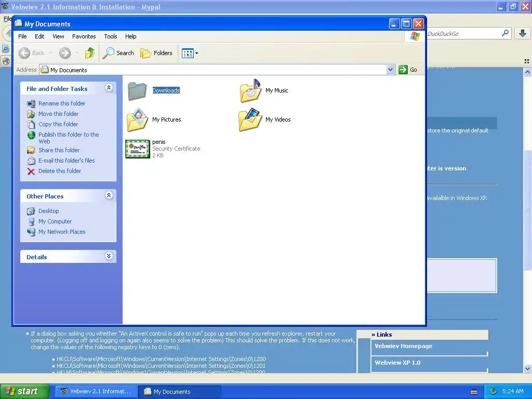Screen dimensions: 532x399
Task: Open the Favorites menu
Action: click(x=84, y=36)
